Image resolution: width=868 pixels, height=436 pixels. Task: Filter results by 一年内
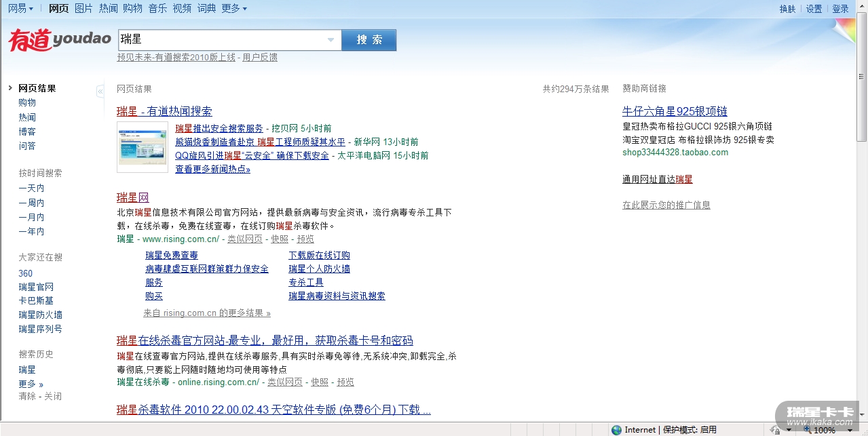[31, 231]
